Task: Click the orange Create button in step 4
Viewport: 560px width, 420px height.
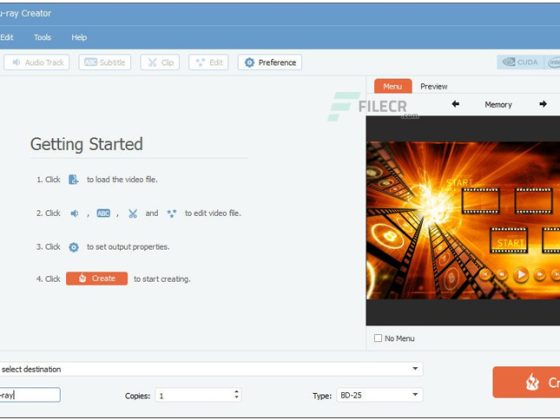Action: [97, 279]
